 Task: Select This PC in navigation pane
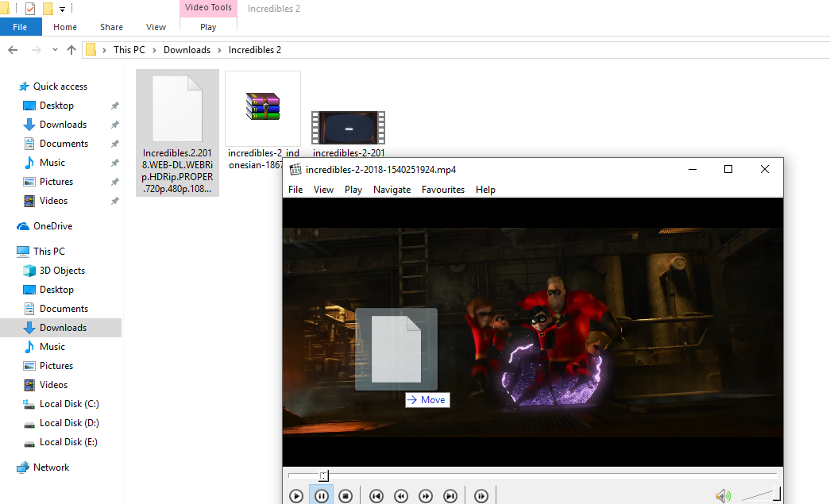coord(49,252)
